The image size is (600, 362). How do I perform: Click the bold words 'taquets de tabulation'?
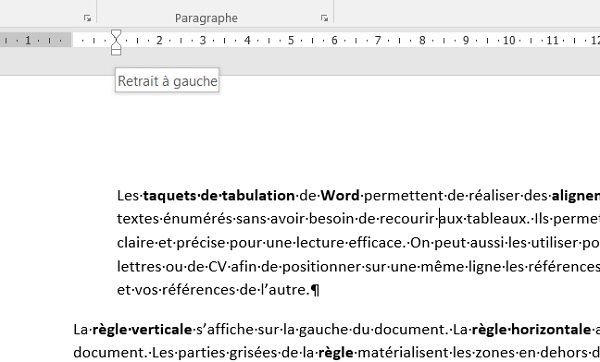click(x=219, y=196)
